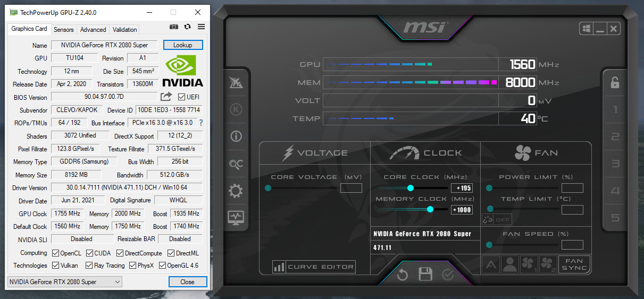Click the Windows startup icon in Afterburner
This screenshot has width=644, height=299.
[x=587, y=29]
